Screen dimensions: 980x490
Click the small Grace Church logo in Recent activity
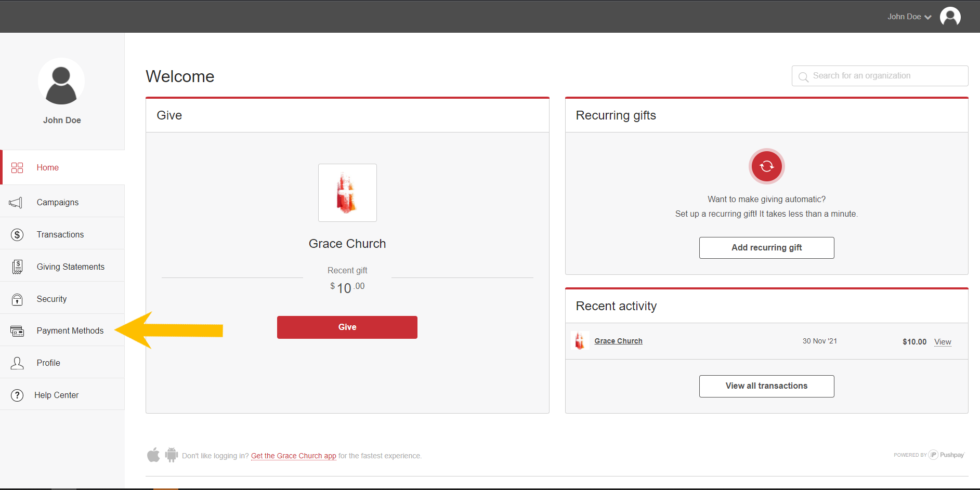pyautogui.click(x=580, y=341)
